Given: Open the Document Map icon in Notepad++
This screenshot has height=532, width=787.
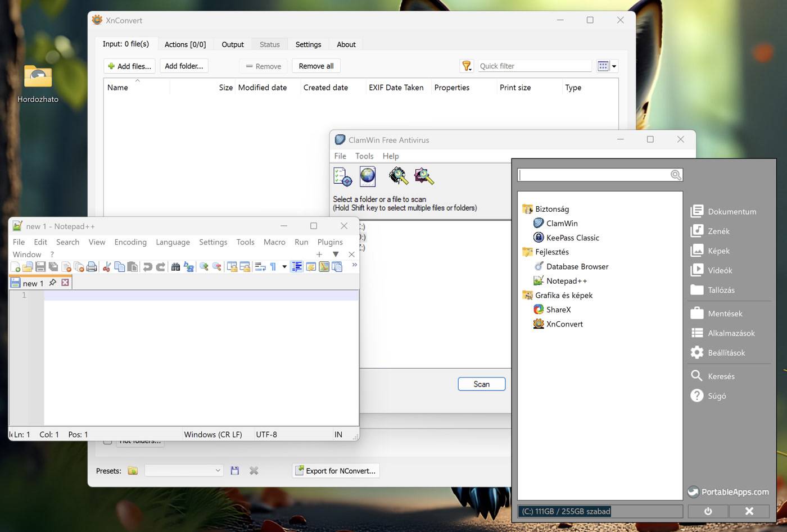Looking at the screenshot, I should [x=324, y=267].
